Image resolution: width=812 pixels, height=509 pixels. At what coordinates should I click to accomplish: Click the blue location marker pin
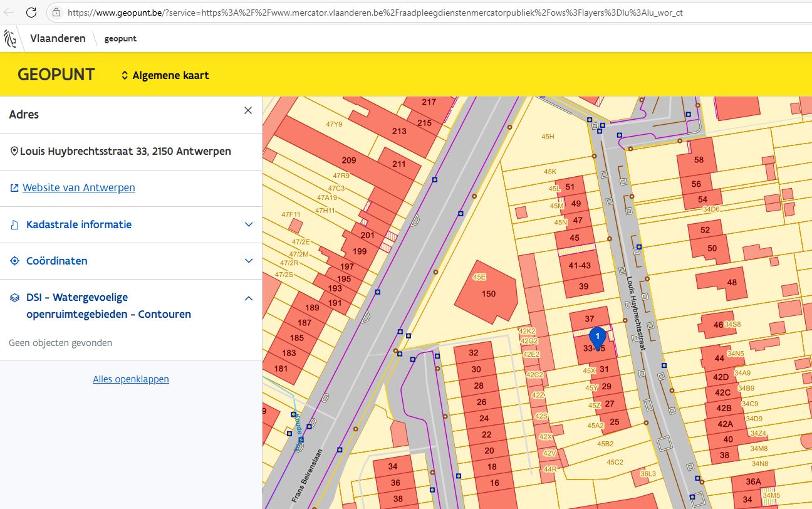(x=598, y=337)
